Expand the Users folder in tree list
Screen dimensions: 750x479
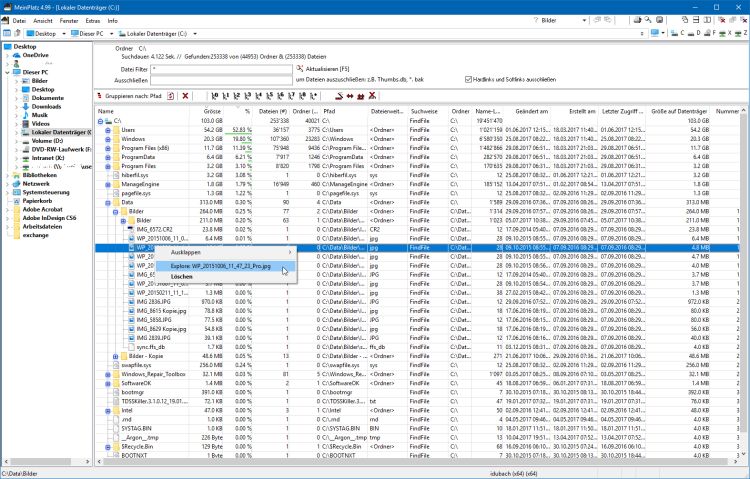109,129
